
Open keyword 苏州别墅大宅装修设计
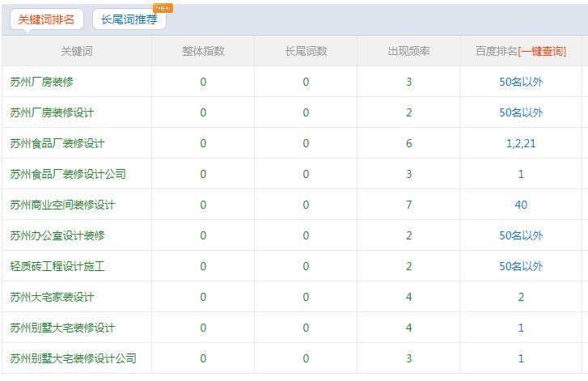click(62, 328)
